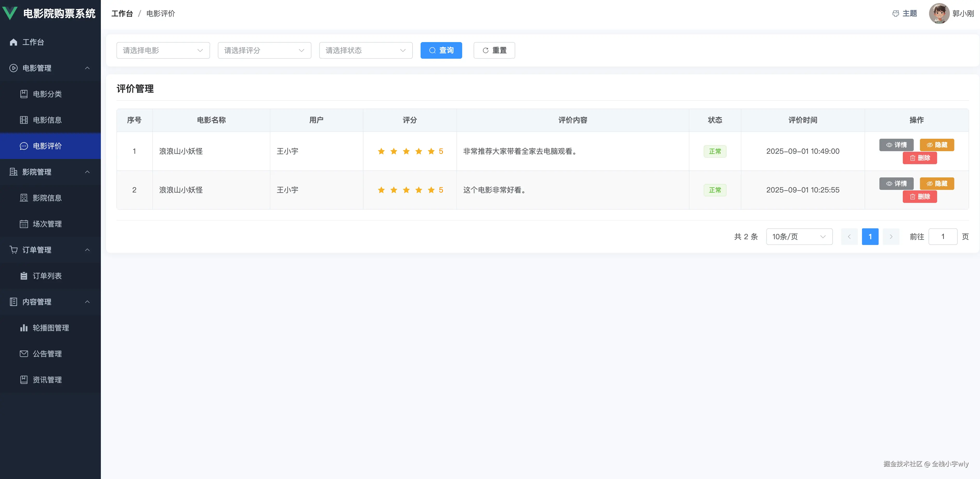The width and height of the screenshot is (980, 479).
Task: Click the 前往 page number input field
Action: (943, 236)
